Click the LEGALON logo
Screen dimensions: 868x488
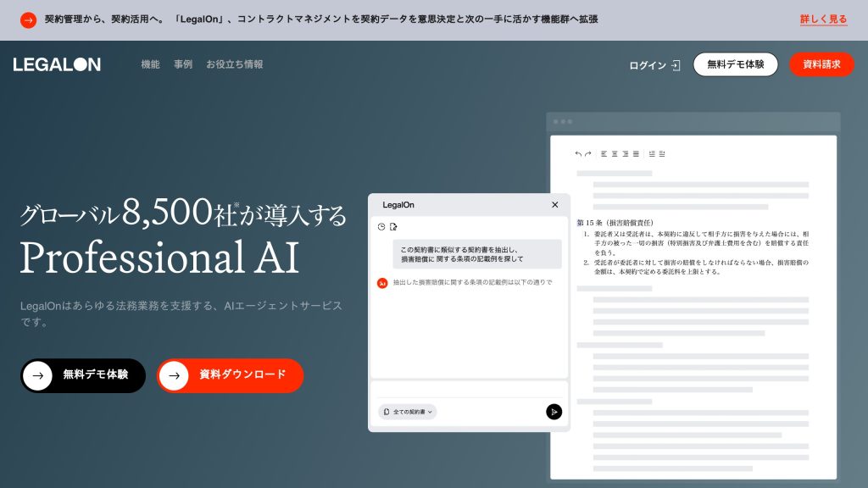click(x=57, y=64)
